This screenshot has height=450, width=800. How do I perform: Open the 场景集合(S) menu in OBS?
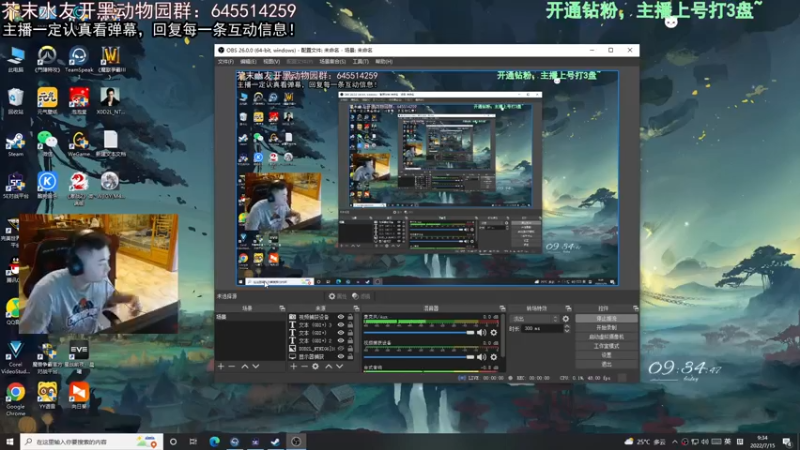click(x=333, y=62)
